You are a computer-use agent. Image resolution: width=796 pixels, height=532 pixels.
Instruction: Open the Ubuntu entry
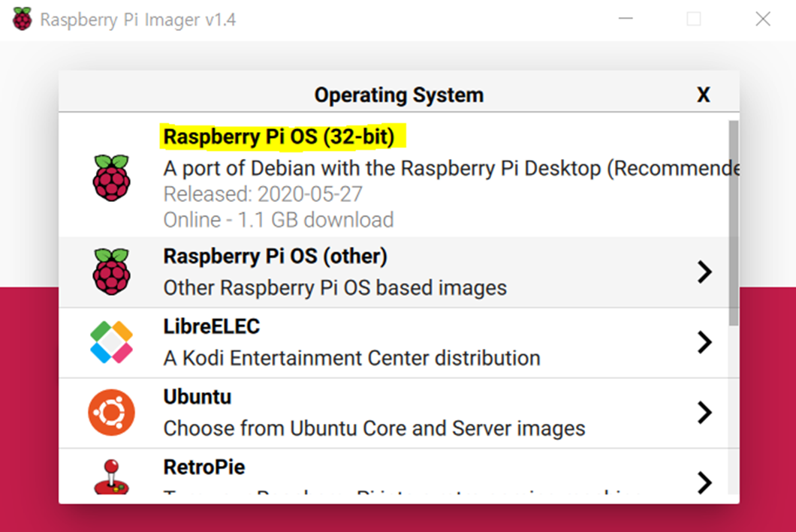click(394, 413)
